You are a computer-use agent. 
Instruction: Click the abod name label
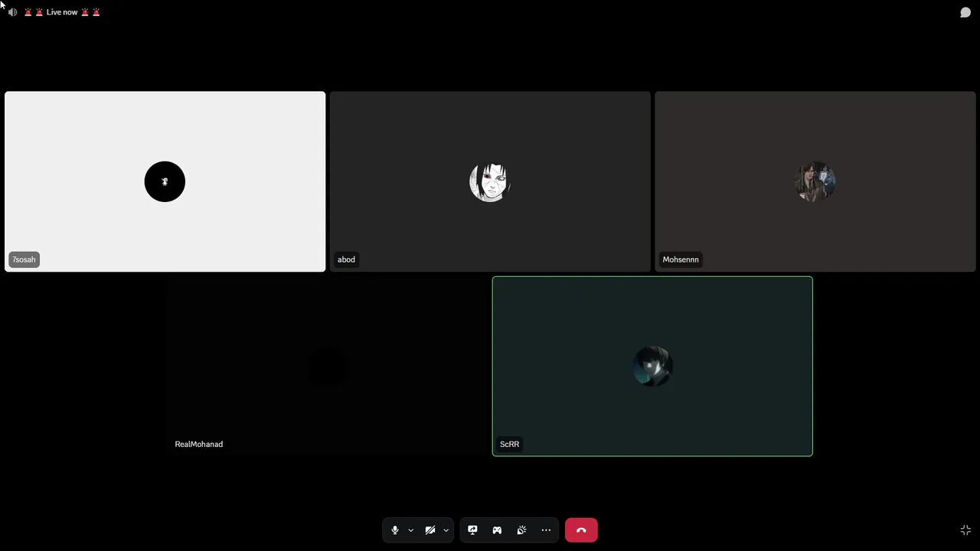pos(346,259)
